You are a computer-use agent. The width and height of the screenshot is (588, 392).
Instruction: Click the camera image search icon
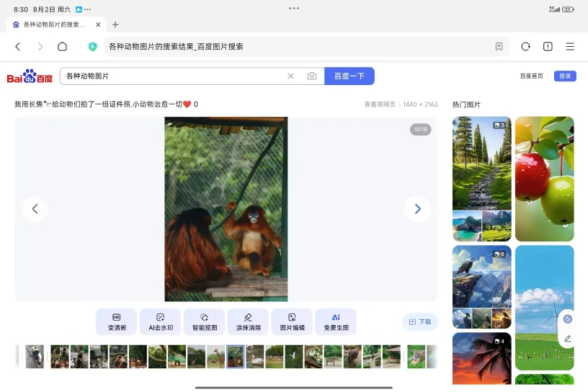tap(311, 76)
